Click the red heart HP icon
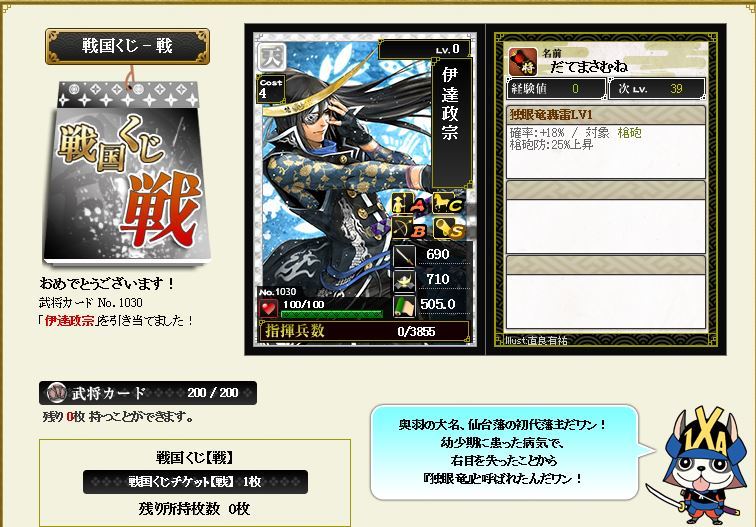Screen dimensions: 756x527 pyautogui.click(x=269, y=309)
